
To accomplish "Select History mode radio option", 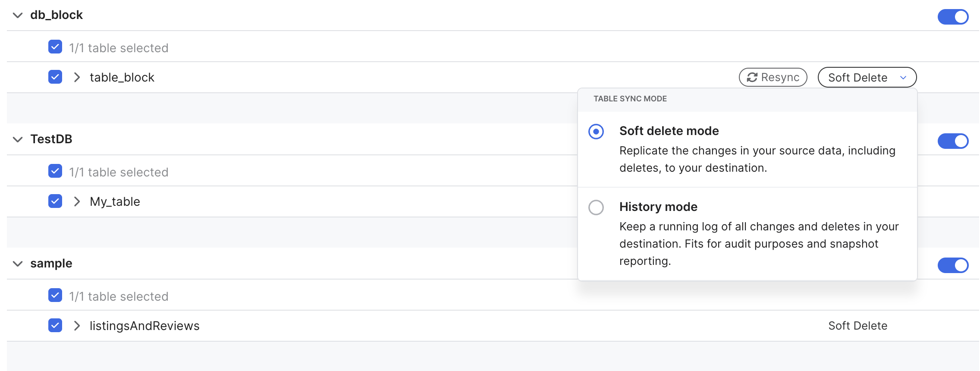I will [x=596, y=208].
